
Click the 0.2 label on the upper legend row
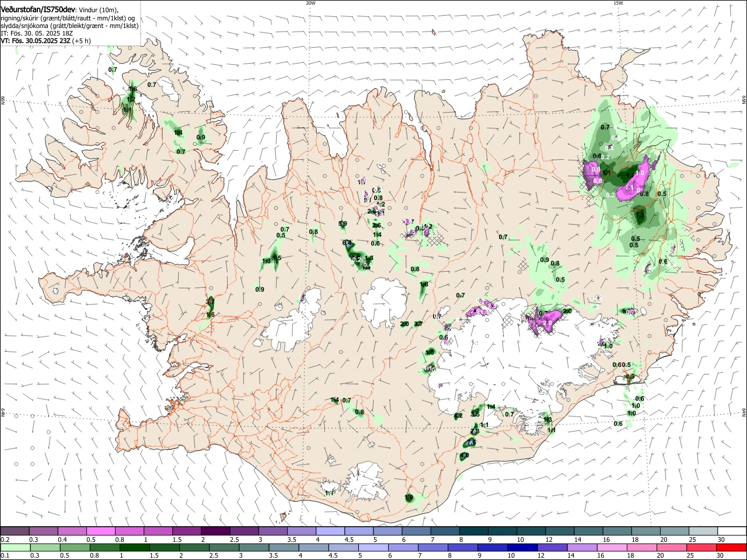[x=5, y=540]
